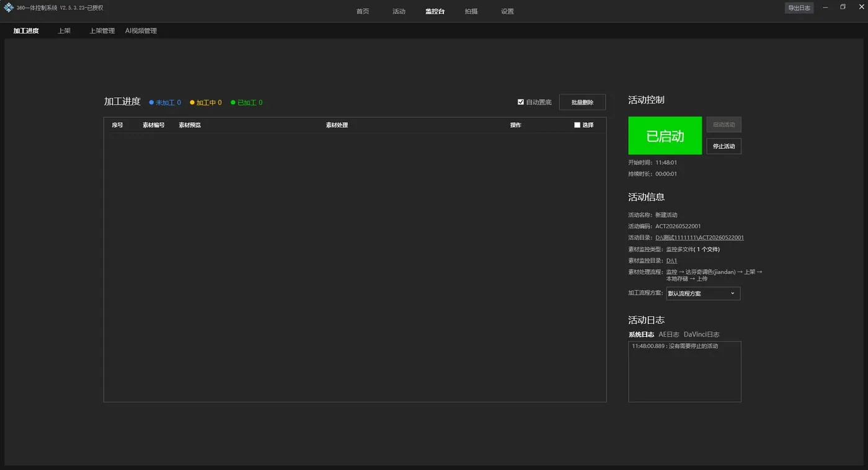Image resolution: width=868 pixels, height=470 pixels.
Task: Click the 加工流程方案 dropdown chevron
Action: [x=732, y=293]
